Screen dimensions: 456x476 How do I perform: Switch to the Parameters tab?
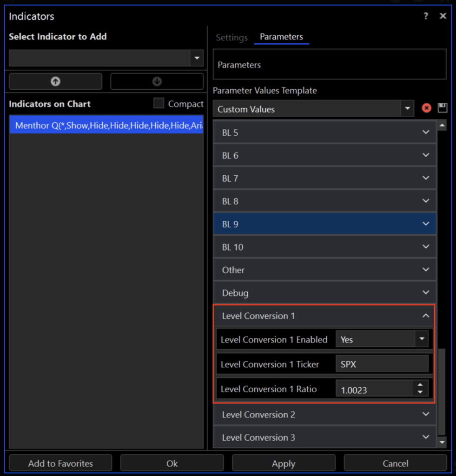click(281, 37)
